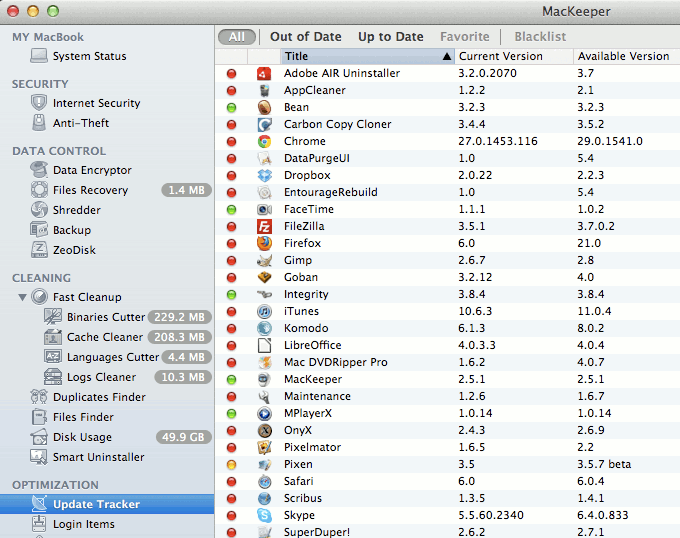Screen dimensions: 680x538
Task: Select the EntourageRebuild row title
Action: (x=330, y=192)
